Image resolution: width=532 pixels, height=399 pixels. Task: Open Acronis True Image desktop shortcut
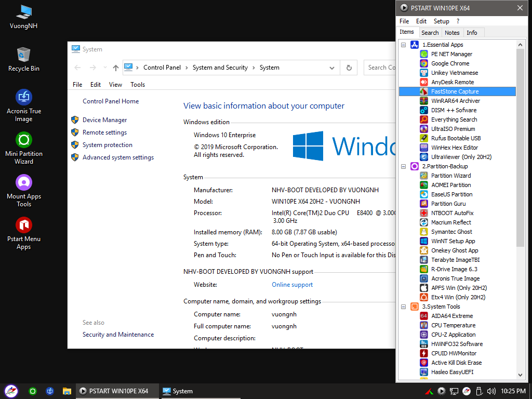24,105
